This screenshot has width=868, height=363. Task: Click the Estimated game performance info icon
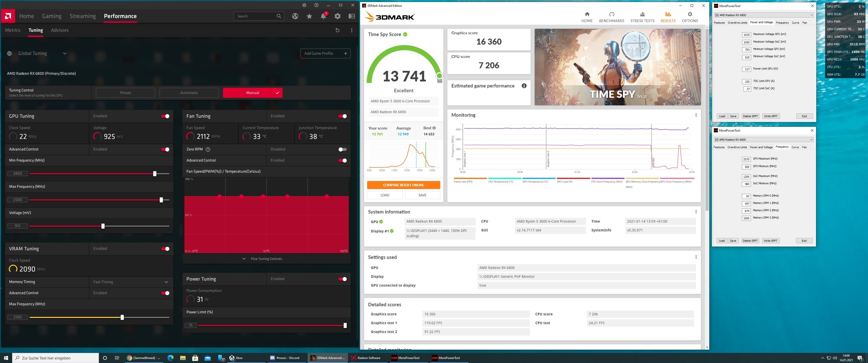click(x=524, y=86)
